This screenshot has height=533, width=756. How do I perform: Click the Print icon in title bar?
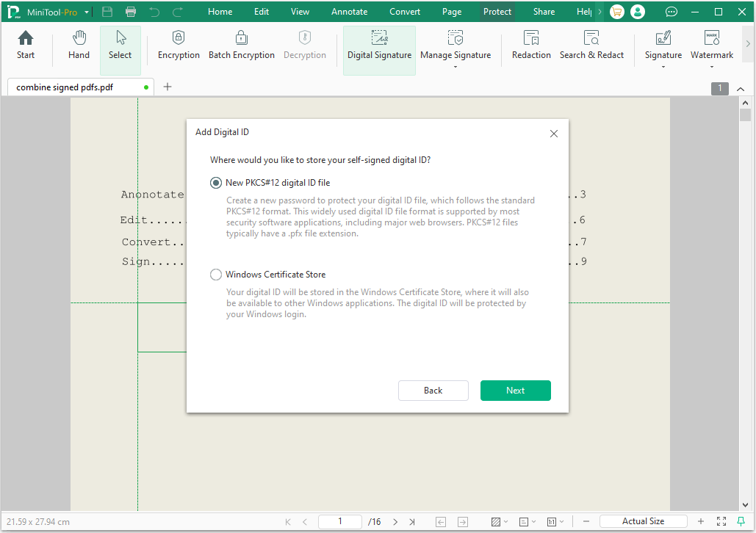131,12
